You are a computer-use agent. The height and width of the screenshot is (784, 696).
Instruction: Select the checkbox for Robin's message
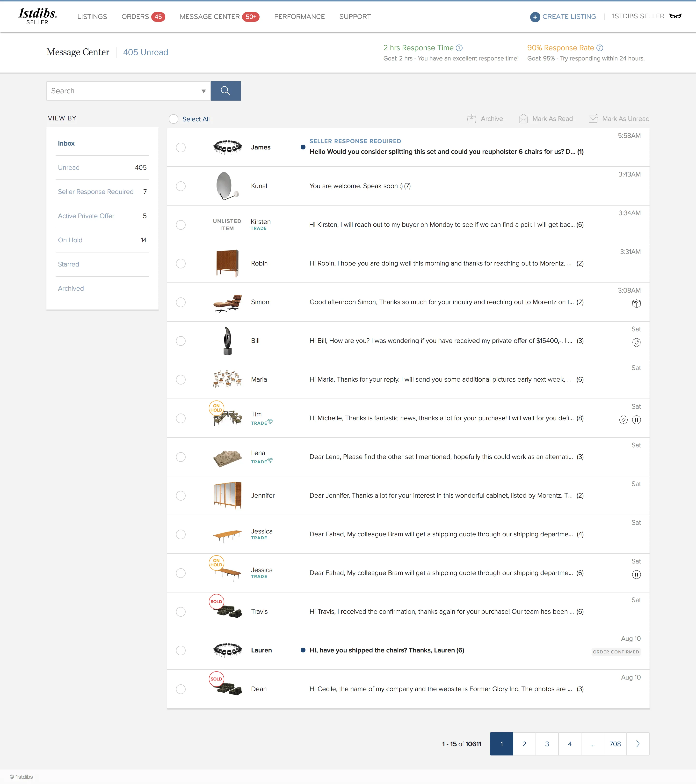pos(181,264)
